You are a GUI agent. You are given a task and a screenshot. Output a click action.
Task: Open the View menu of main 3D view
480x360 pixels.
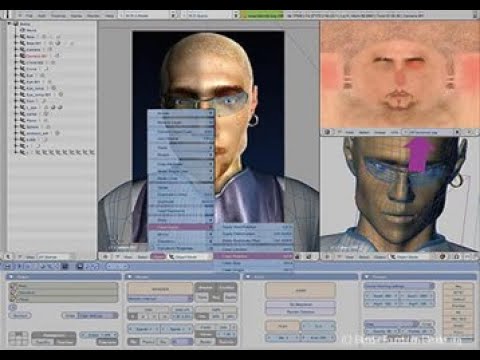tap(128, 257)
